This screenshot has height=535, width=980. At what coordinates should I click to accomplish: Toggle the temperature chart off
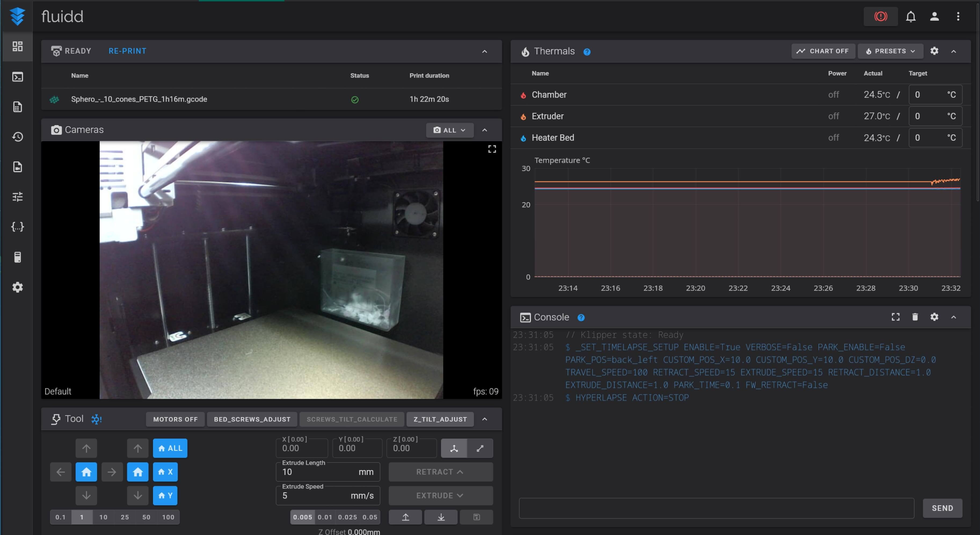[x=823, y=51]
